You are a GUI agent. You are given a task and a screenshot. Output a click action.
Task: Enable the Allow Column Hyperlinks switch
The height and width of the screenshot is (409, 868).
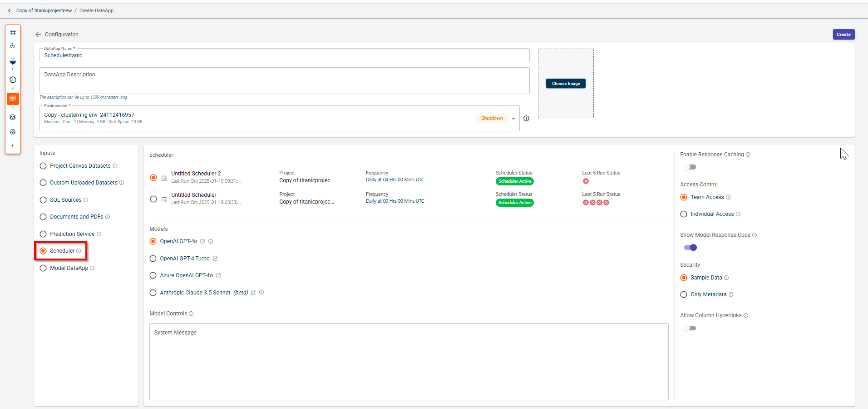pos(690,328)
